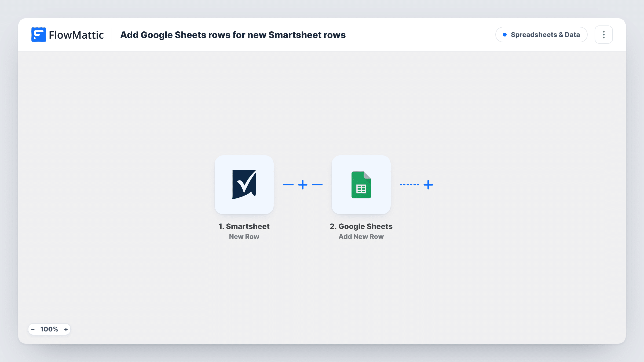
Task: Click the 100% zoom level value
Action: (x=49, y=329)
